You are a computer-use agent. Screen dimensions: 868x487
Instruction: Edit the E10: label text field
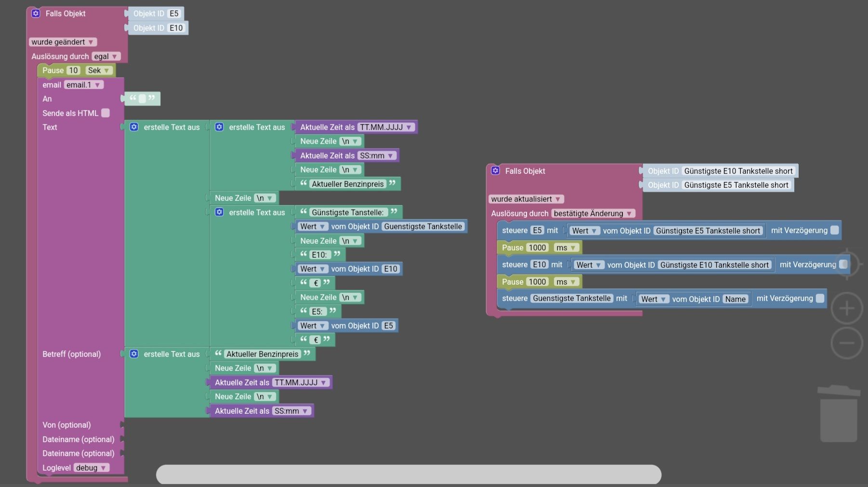point(319,255)
